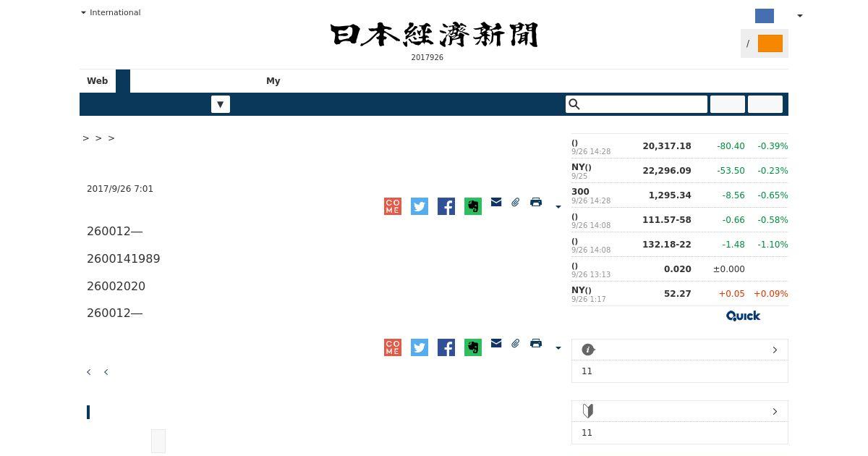The width and height of the screenshot is (868, 456).
Task: Open the My tab
Action: tap(273, 81)
